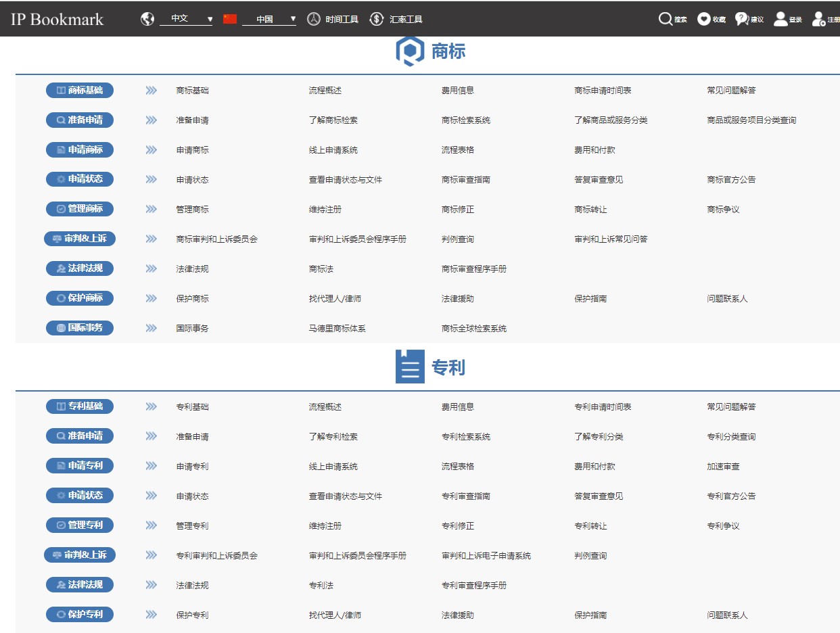Open 查看申请状态与文件 in trademark section
Viewport: 840px width, 633px height.
346,180
